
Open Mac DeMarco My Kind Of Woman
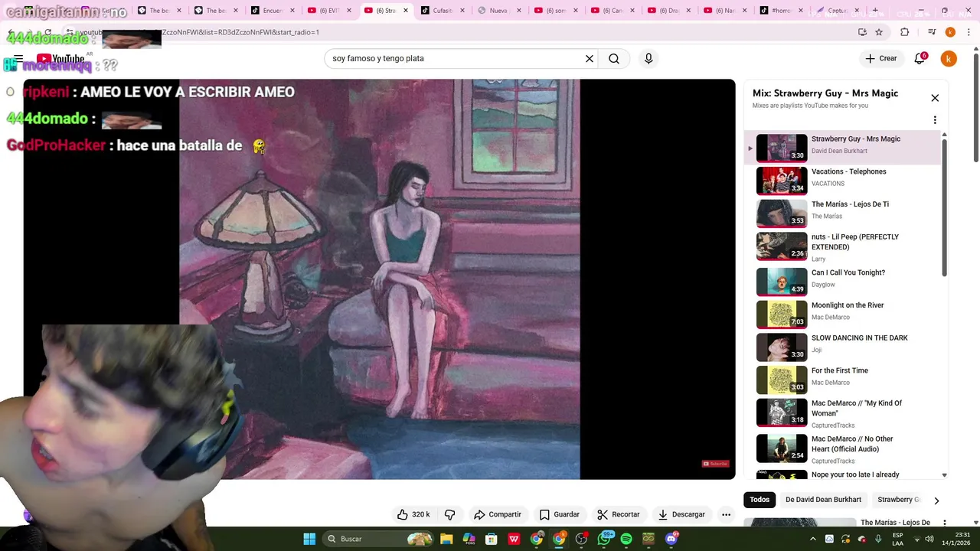click(842, 413)
